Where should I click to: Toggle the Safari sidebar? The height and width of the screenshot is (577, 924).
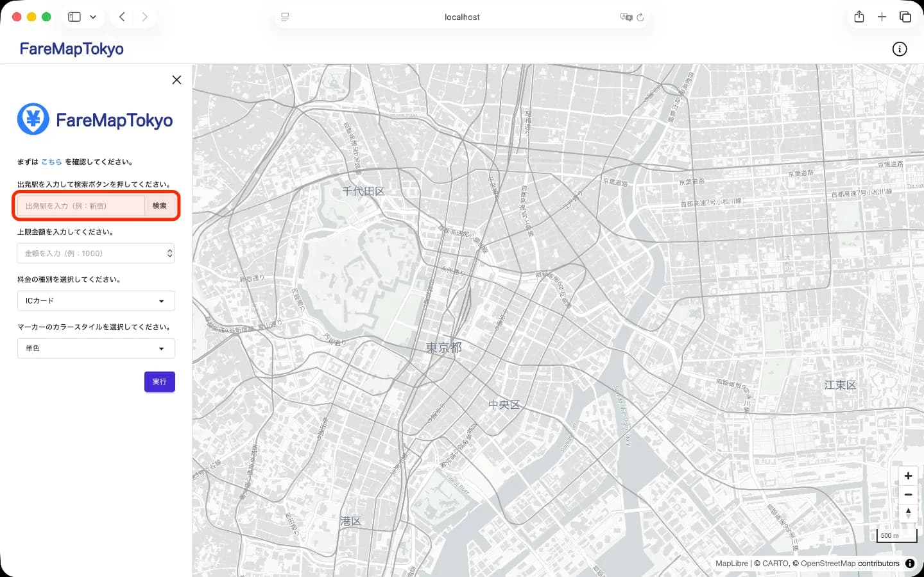(74, 17)
